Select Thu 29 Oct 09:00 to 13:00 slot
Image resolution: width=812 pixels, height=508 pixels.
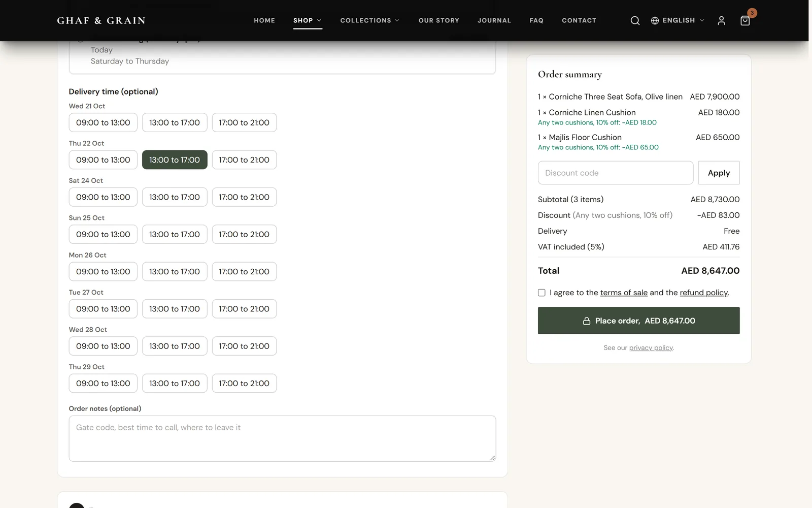103,383
